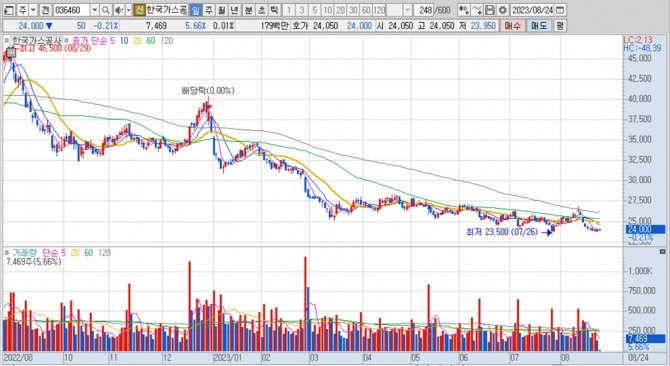
Task: Click the date field 2023/08/24
Action: tap(532, 10)
